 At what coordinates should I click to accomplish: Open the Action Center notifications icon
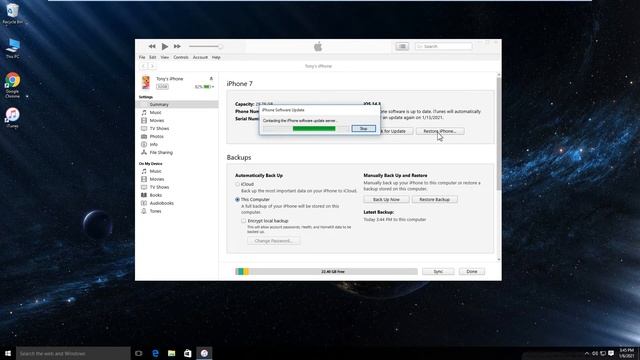(611, 353)
